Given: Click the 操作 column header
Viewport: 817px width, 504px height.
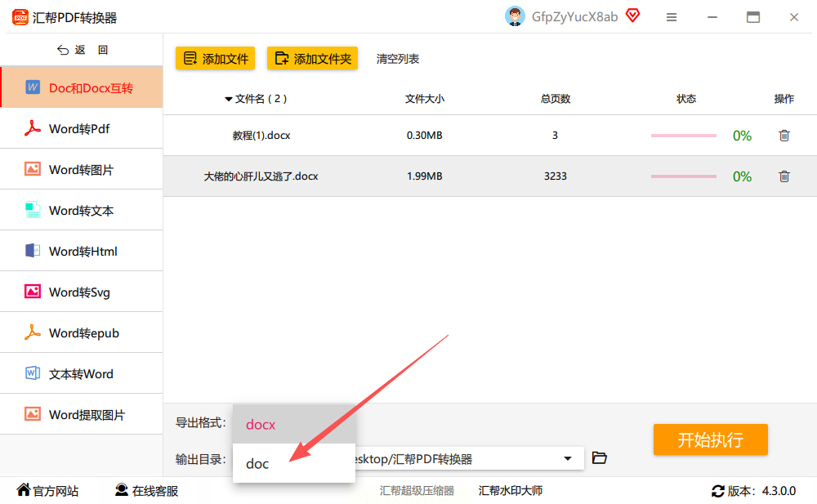Looking at the screenshot, I should coord(784,99).
